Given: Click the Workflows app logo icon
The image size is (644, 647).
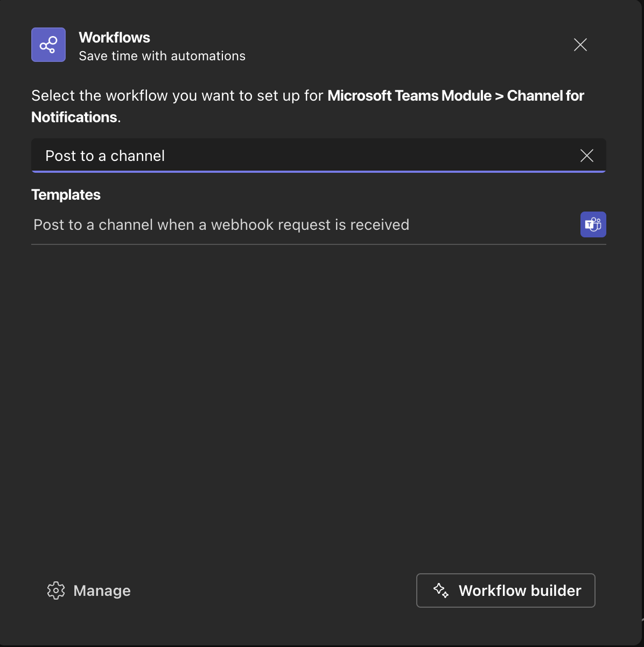Looking at the screenshot, I should click(48, 45).
